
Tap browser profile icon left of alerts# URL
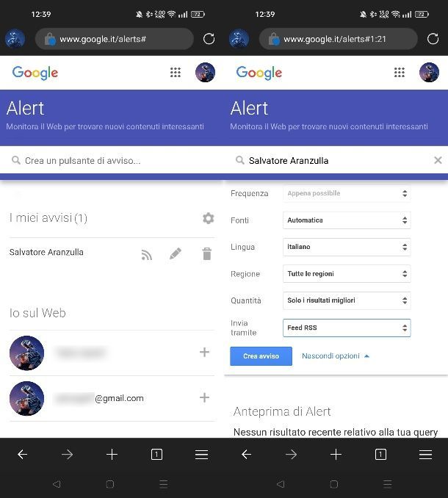click(15, 39)
